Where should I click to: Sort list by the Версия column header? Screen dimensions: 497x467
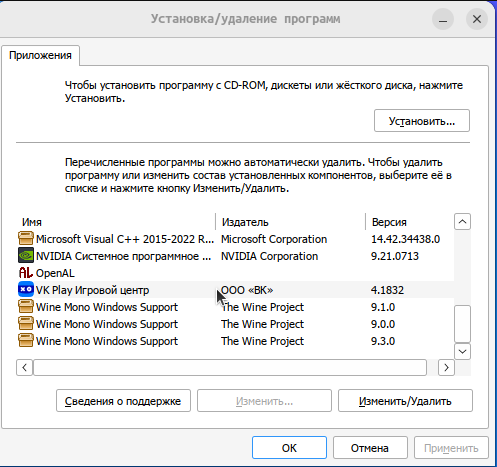coord(410,222)
